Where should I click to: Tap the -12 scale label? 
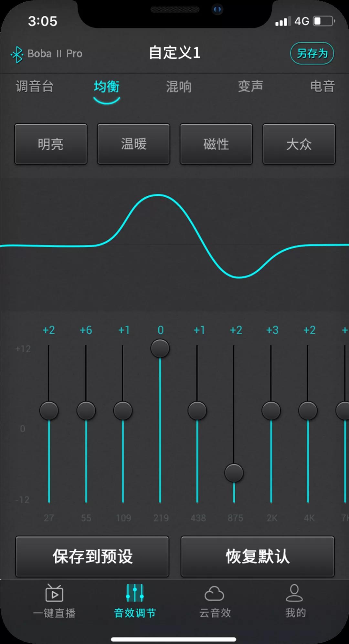tap(22, 500)
